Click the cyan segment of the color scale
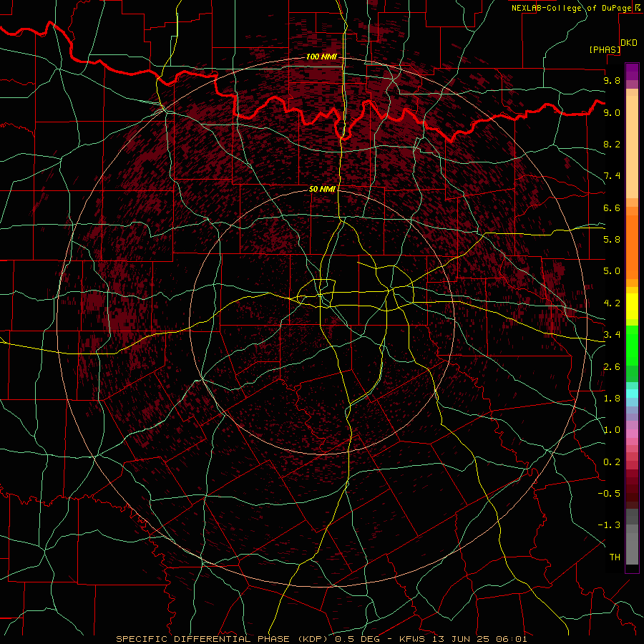The width and height of the screenshot is (644, 644). tap(632, 394)
